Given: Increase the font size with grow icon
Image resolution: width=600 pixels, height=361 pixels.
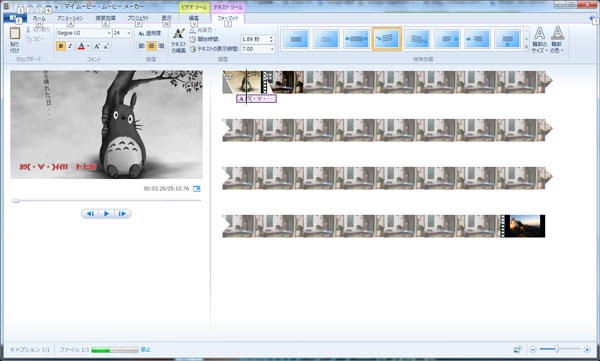Looking at the screenshot, I should point(97,46).
